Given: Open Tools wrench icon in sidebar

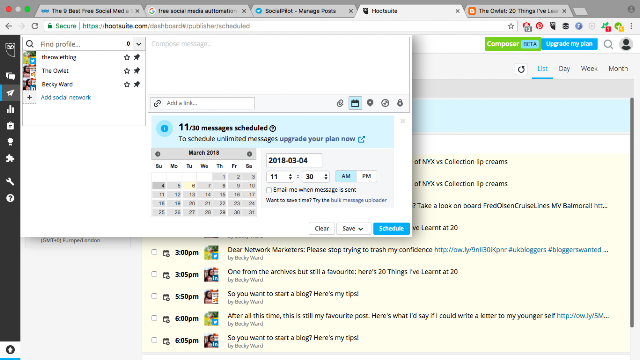Looking at the screenshot, I should 10,182.
